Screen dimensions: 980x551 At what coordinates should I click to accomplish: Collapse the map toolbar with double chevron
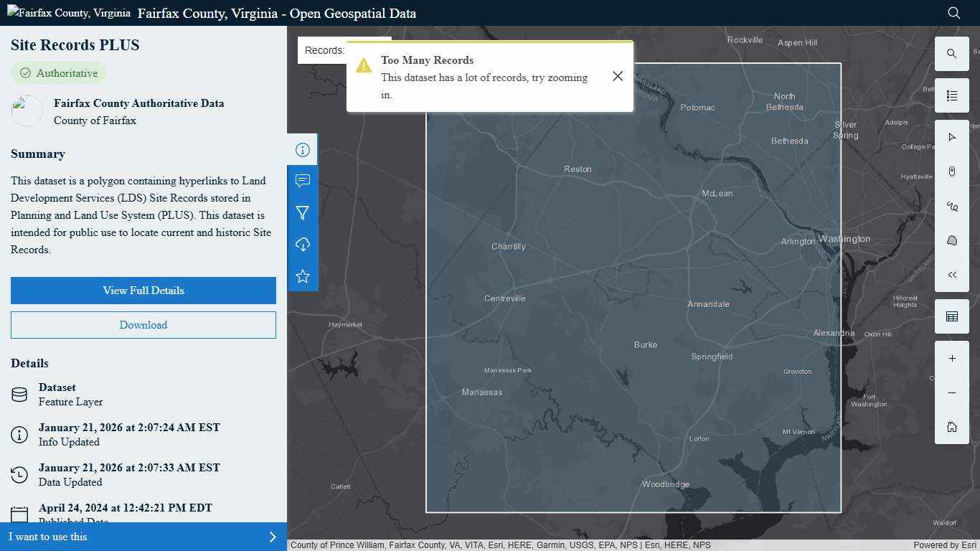point(952,274)
